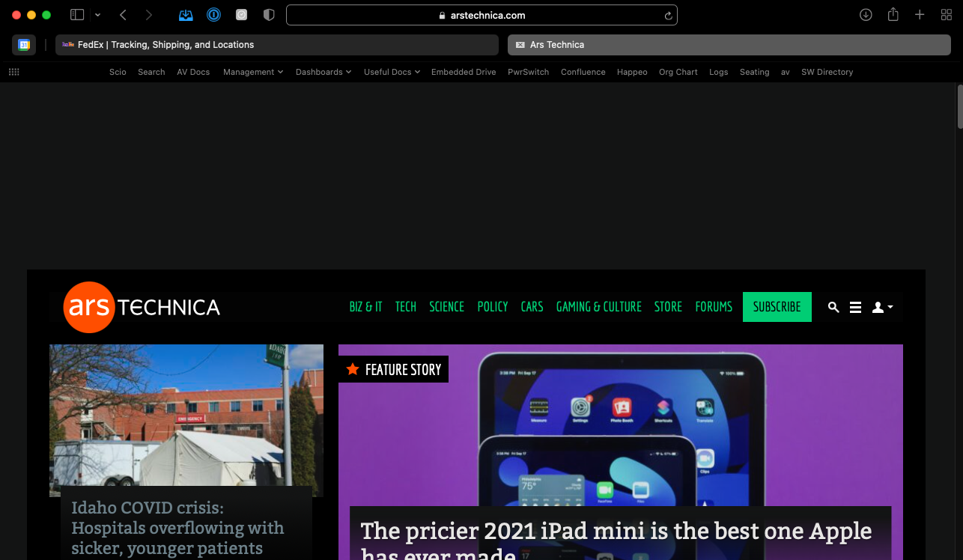Switch to the FedEx Tracking tab

tap(276, 45)
